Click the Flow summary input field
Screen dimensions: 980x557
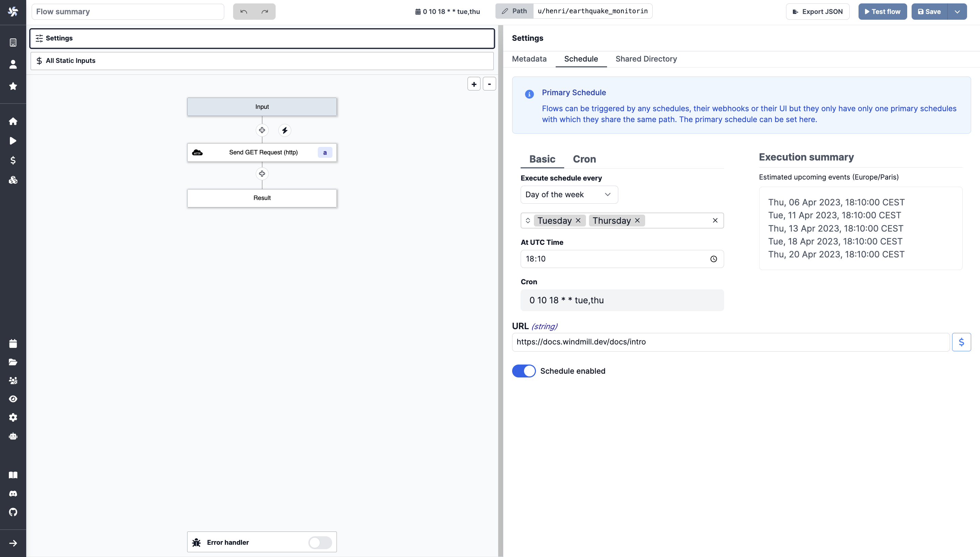pyautogui.click(x=128, y=12)
